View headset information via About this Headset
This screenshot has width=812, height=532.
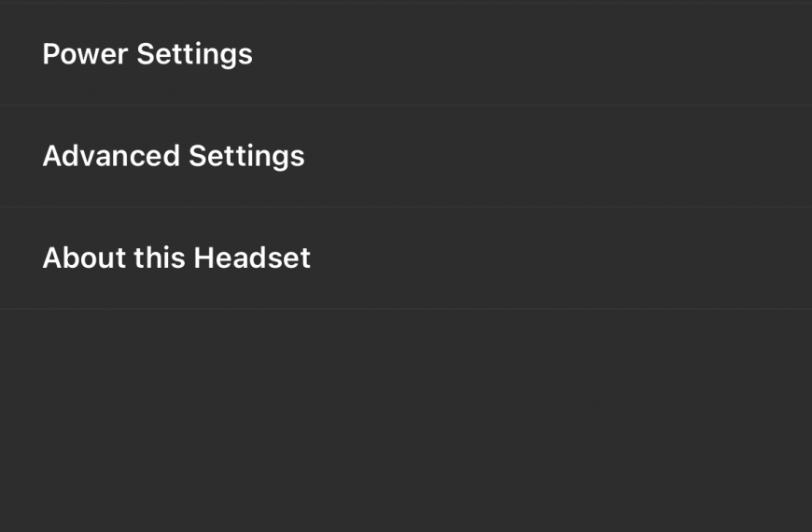pos(406,258)
